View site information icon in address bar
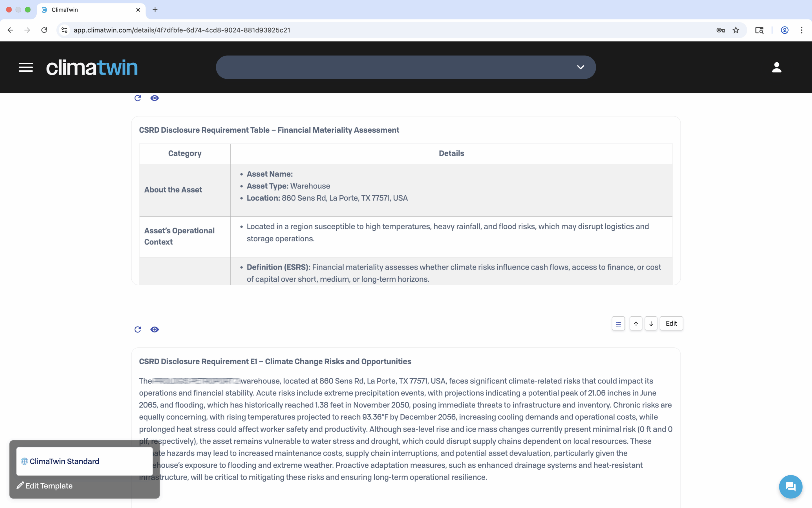The width and height of the screenshot is (812, 508). click(x=64, y=30)
